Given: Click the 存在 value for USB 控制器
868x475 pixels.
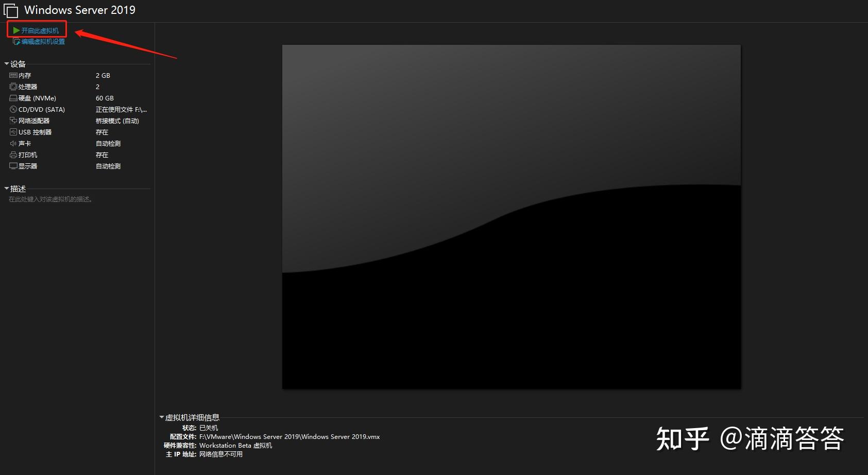Looking at the screenshot, I should pyautogui.click(x=102, y=132).
